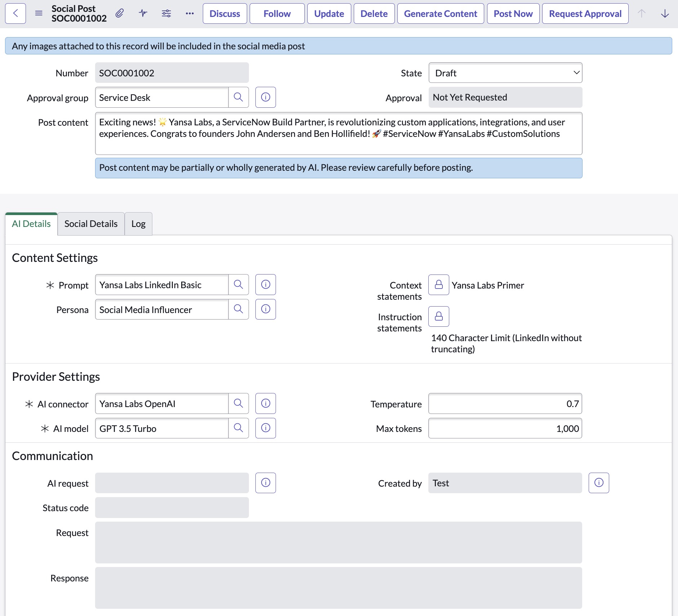This screenshot has height=616, width=678.
Task: Click the Max tokens field showing 1,000
Action: (505, 428)
